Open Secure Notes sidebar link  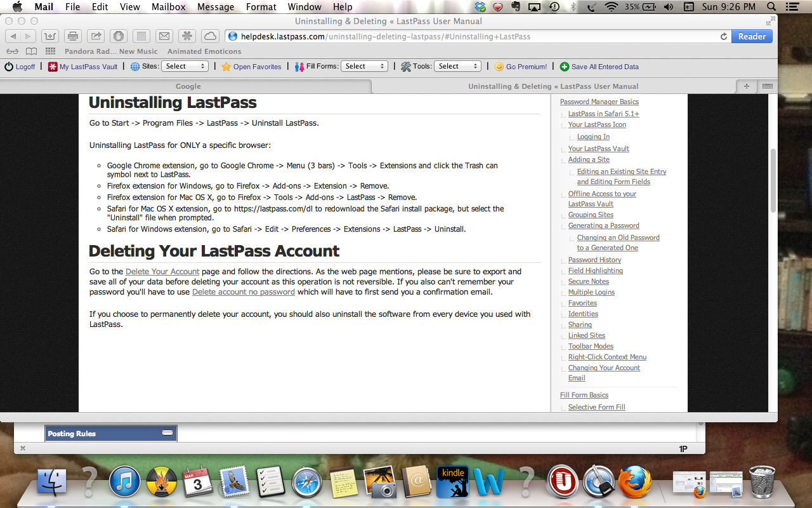tap(588, 281)
